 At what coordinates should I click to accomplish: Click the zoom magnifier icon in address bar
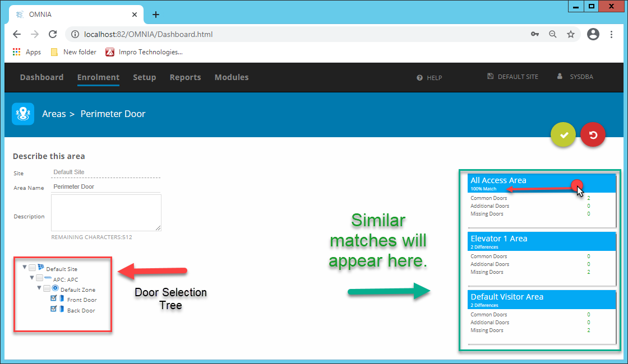553,34
